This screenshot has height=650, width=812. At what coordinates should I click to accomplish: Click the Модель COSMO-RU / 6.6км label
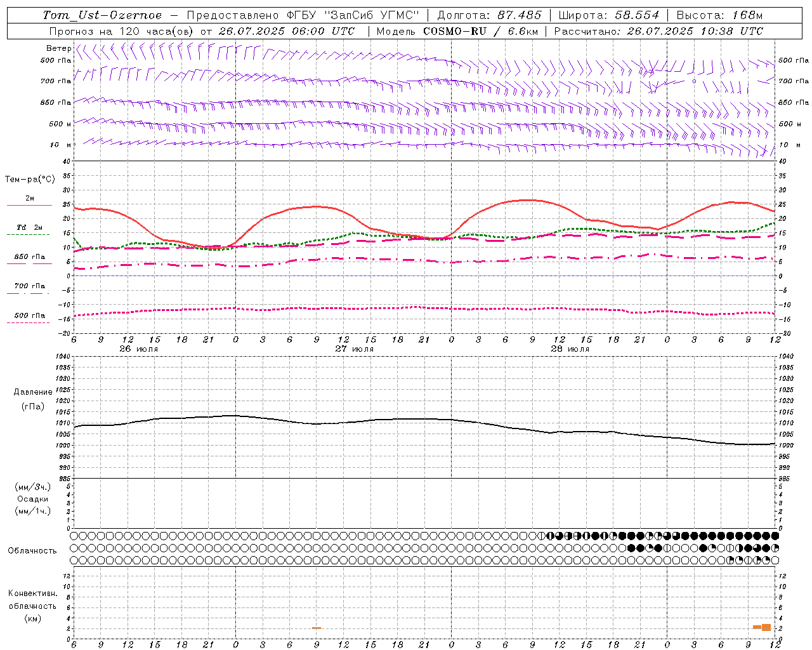[x=457, y=31]
